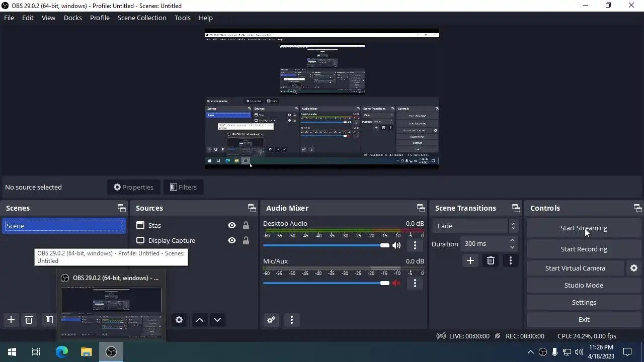Viewport: 644px width, 362px height.
Task: Add a new scene with plus icon
Action: (x=11, y=320)
